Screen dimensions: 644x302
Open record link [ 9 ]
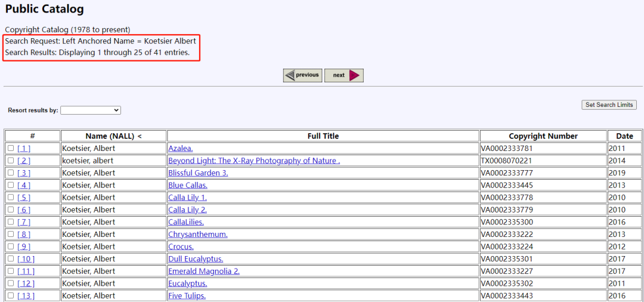(x=24, y=247)
